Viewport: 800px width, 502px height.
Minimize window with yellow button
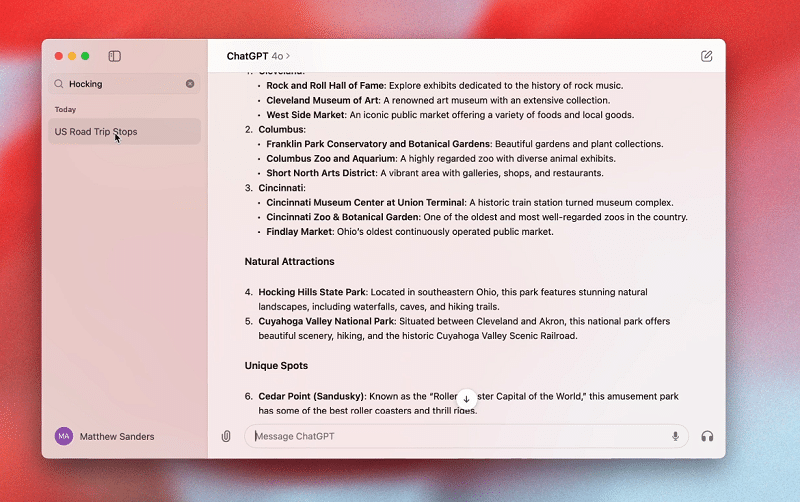pos(72,56)
